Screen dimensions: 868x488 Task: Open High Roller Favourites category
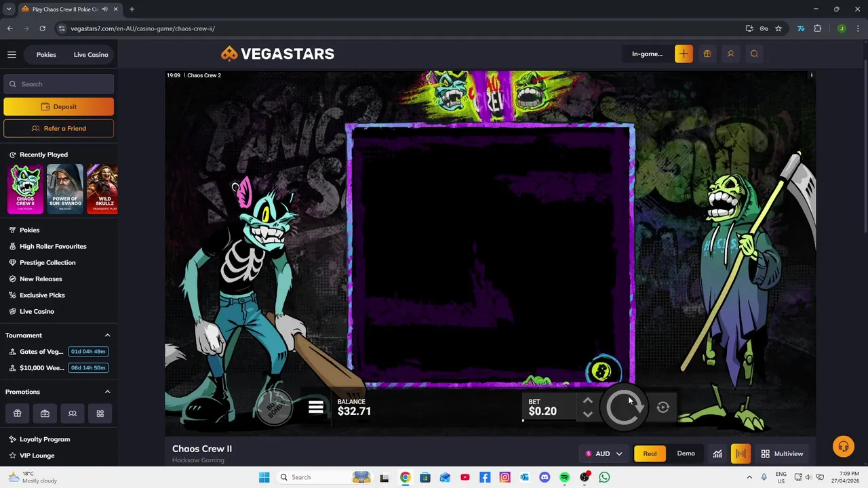[x=53, y=246]
